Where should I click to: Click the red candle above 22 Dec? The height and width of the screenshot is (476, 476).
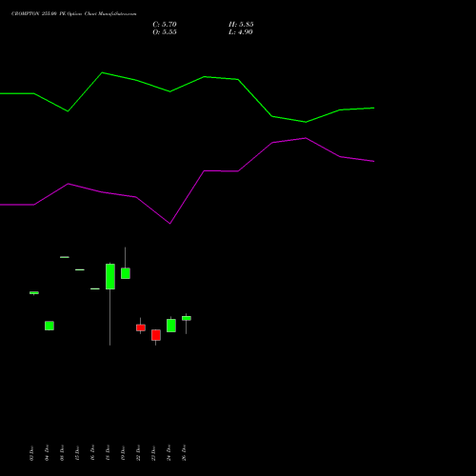point(141,327)
